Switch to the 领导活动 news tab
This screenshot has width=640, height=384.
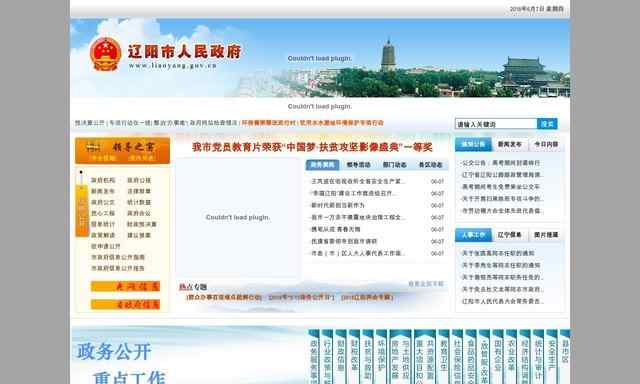point(358,165)
